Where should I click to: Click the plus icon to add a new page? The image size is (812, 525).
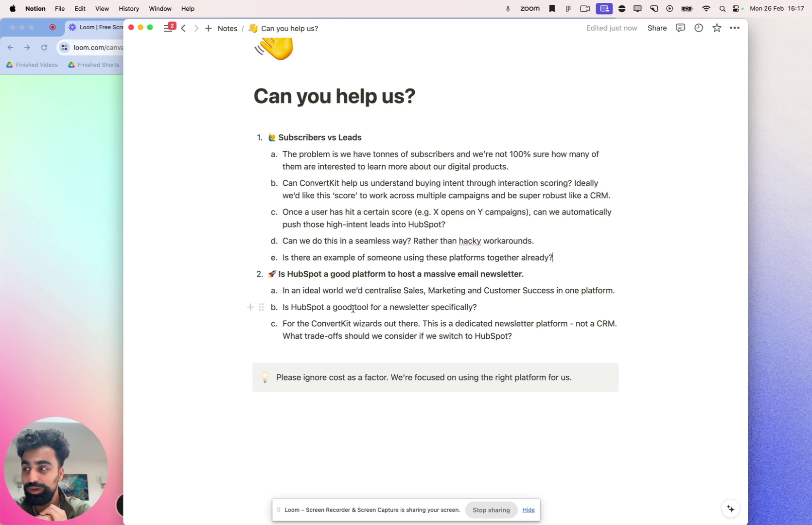(208, 28)
